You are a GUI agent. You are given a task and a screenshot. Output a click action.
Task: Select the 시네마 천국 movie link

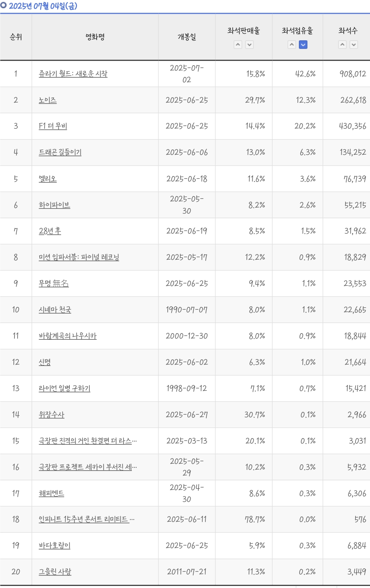[x=55, y=310]
